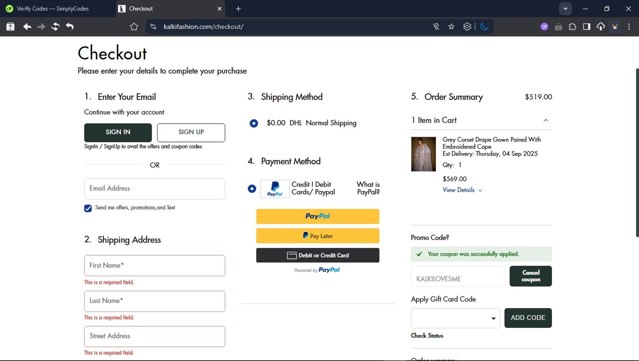Screen dimensions: 639x361
Task: Click the leftmost clipboard toolbar icon
Action: pos(11,26)
